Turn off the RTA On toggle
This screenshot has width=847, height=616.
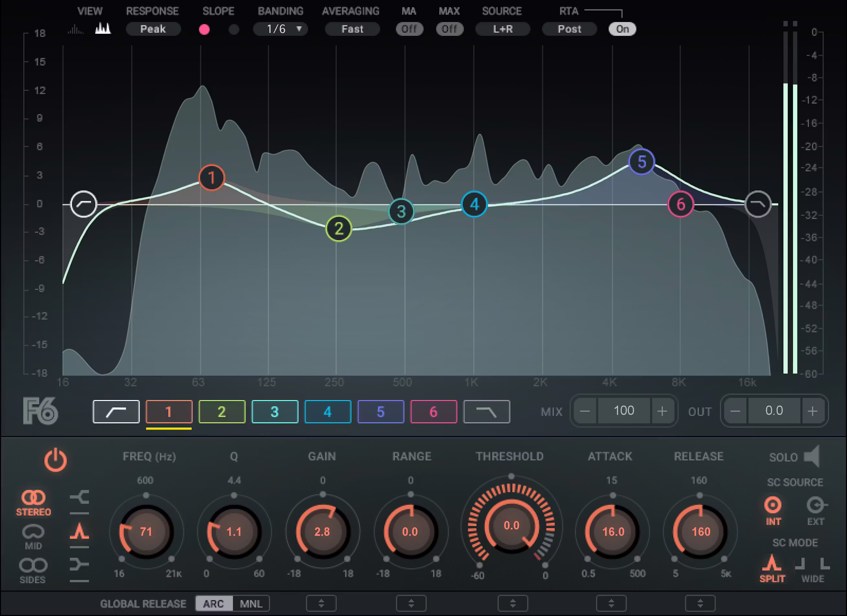[x=622, y=29]
